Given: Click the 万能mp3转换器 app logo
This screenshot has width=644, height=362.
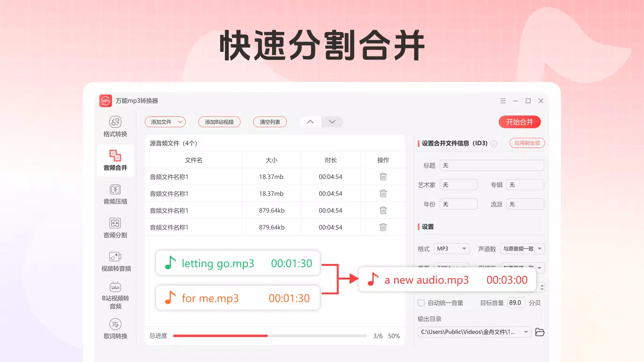Looking at the screenshot, I should coord(106,101).
